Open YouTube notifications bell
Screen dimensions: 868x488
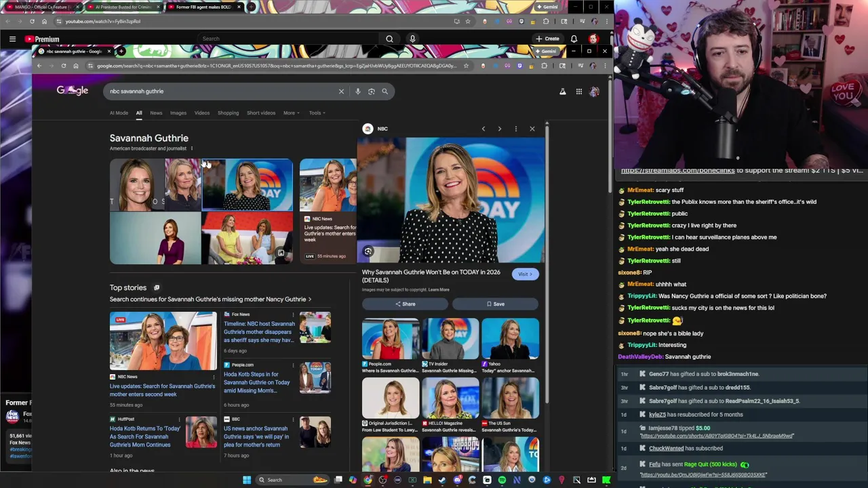(x=574, y=39)
